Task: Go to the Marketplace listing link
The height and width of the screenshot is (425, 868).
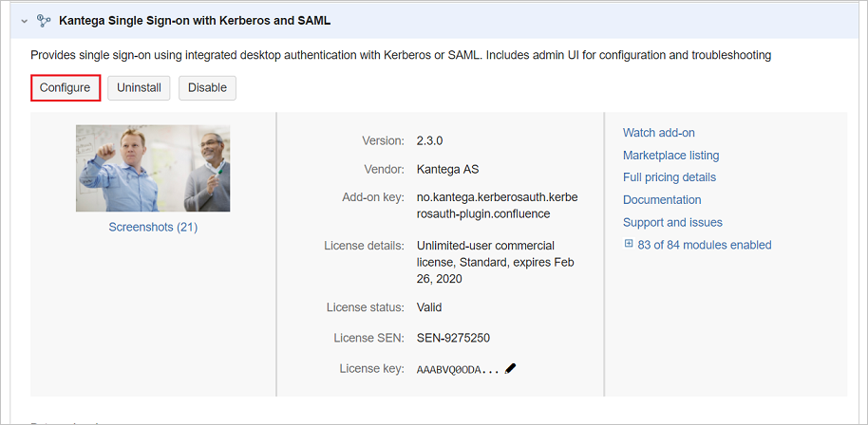Action: pyautogui.click(x=670, y=155)
